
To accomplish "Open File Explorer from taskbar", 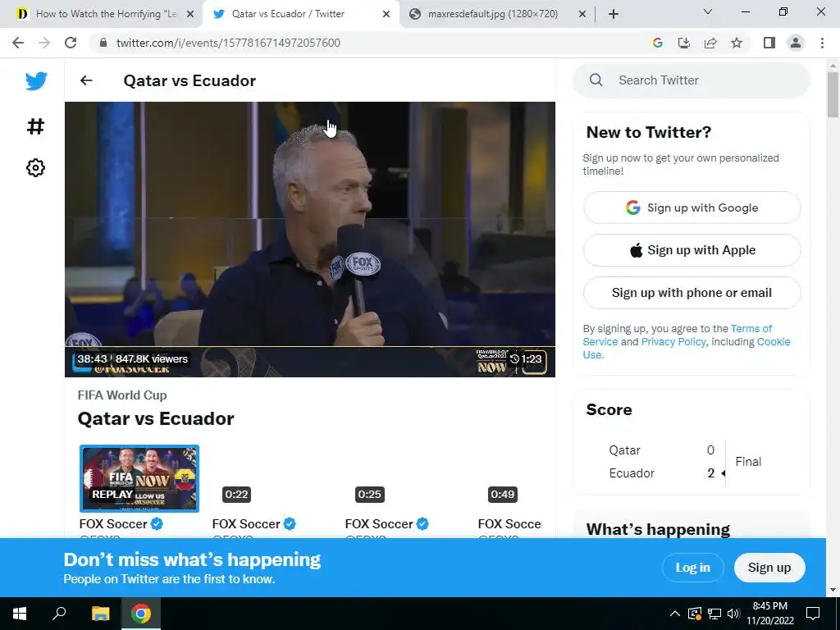I will pos(100,614).
